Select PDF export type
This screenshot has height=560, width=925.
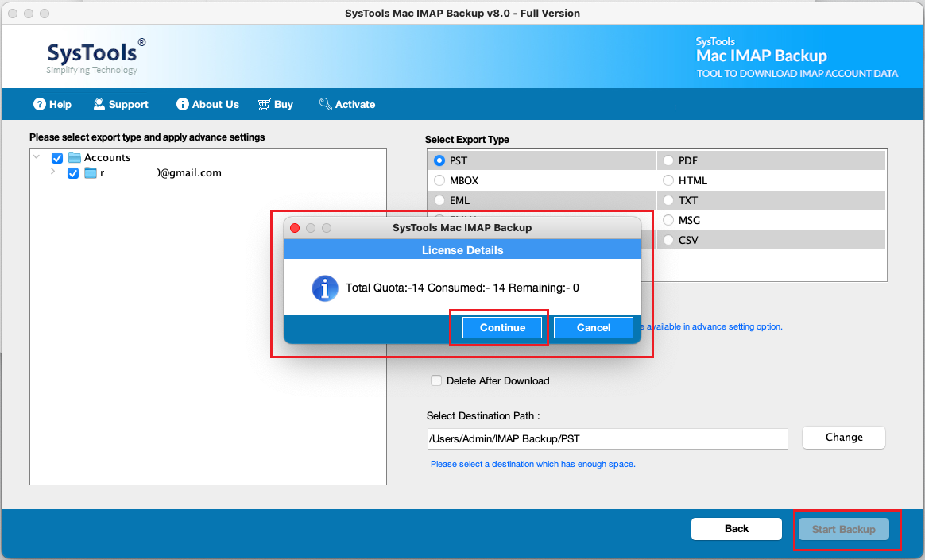point(668,160)
